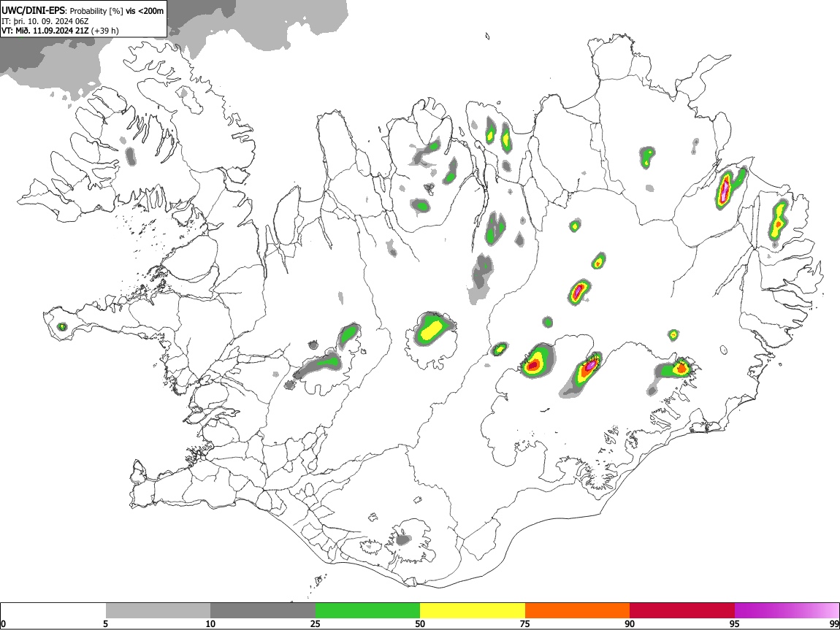
Task: Click the legend value '75'
Action: 525,623
